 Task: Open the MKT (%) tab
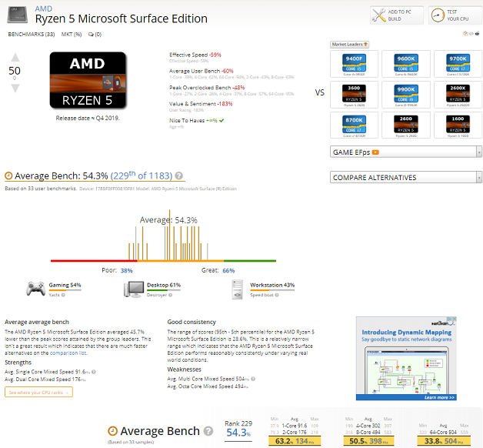72,34
